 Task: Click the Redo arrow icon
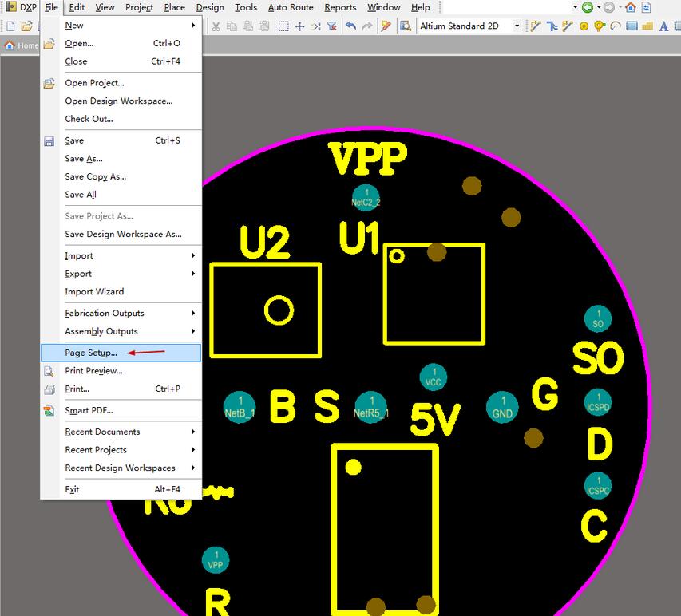pos(367,26)
